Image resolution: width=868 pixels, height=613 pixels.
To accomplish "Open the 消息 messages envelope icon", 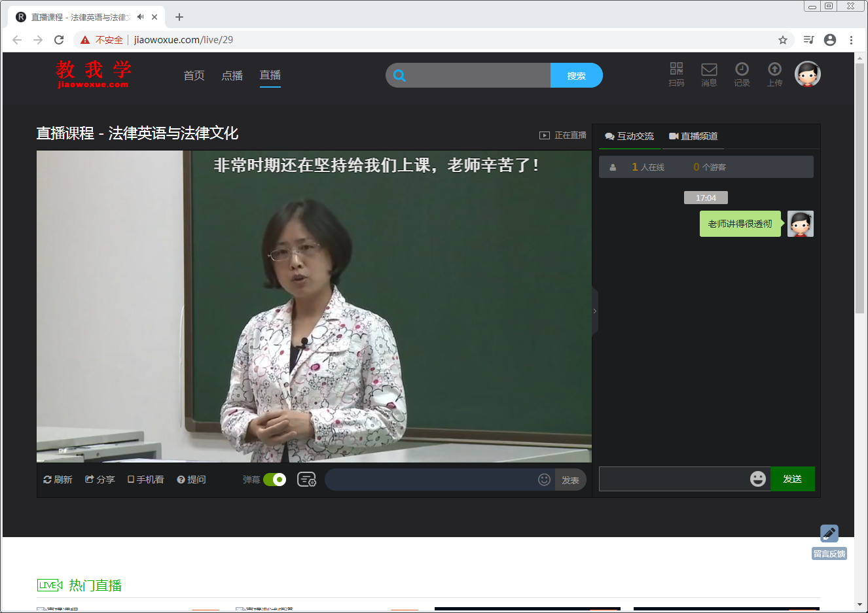I will tap(709, 69).
